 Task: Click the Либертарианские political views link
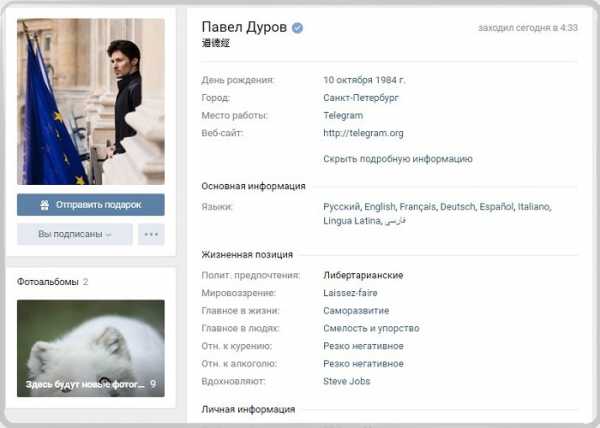(x=363, y=275)
